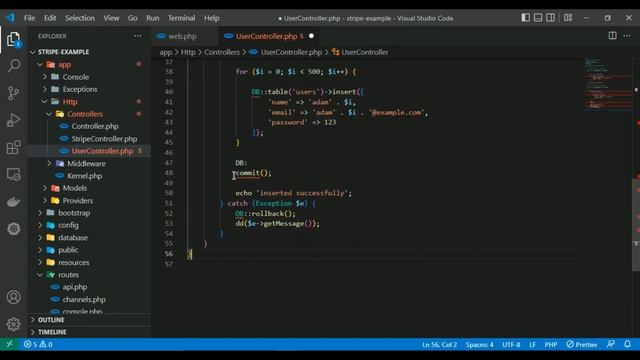Open the Terminal menu
640x360 pixels.
click(x=181, y=18)
